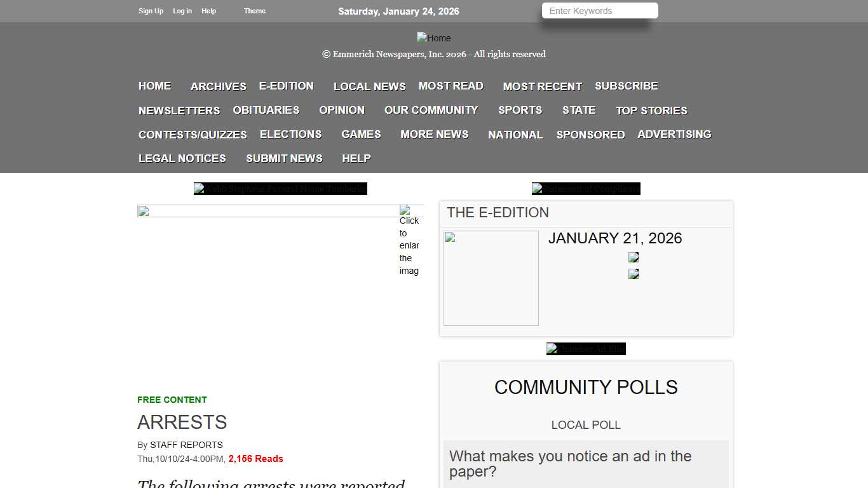Open the E-Edition cover thumbnail
Viewport: 868px width, 488px height.
point(491,278)
